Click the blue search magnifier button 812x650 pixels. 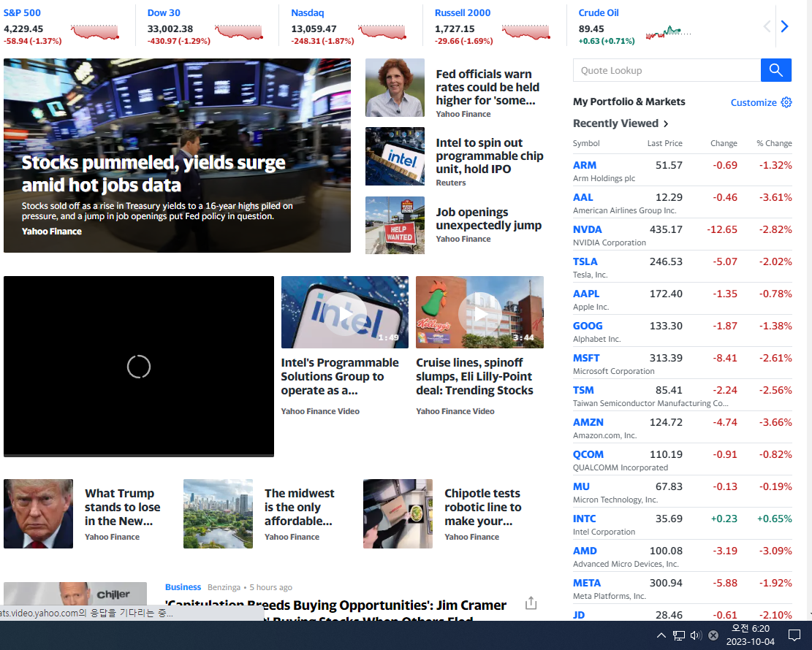(x=775, y=70)
